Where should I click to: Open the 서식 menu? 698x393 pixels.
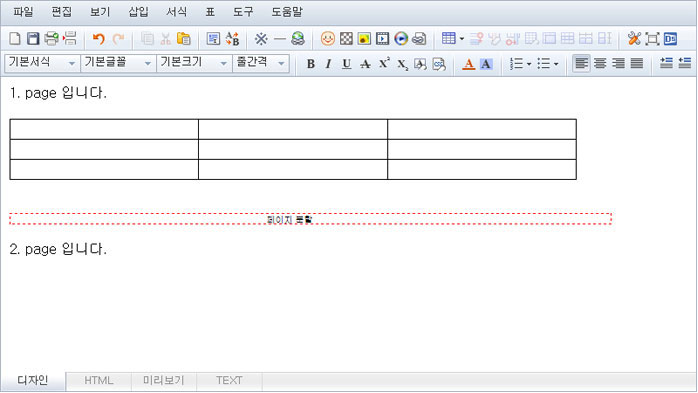pos(177,12)
